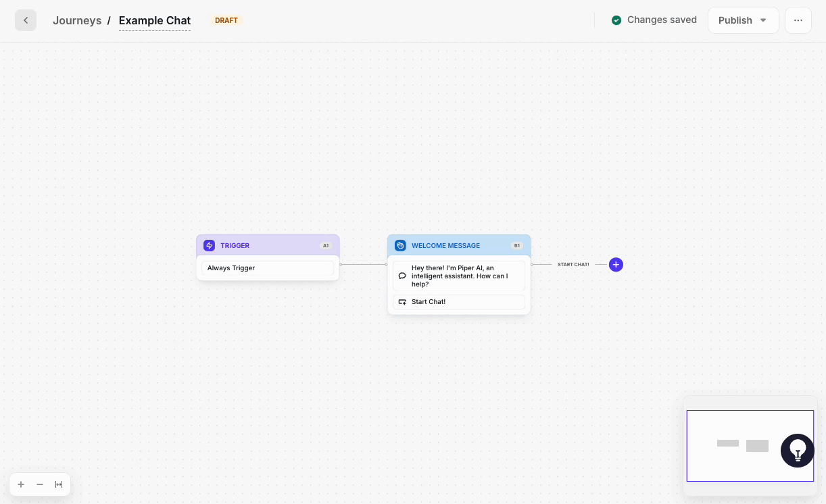
Task: Select the Start Chat! button row
Action: coord(460,302)
